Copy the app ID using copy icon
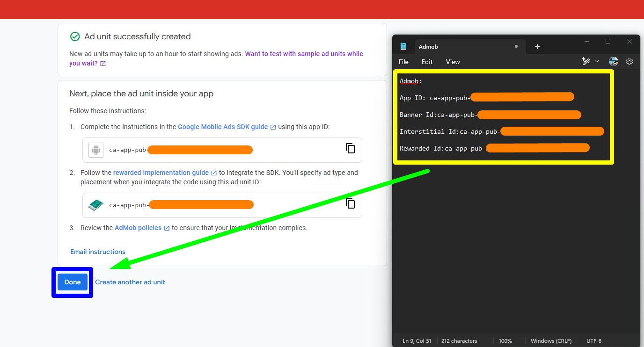 click(x=350, y=149)
